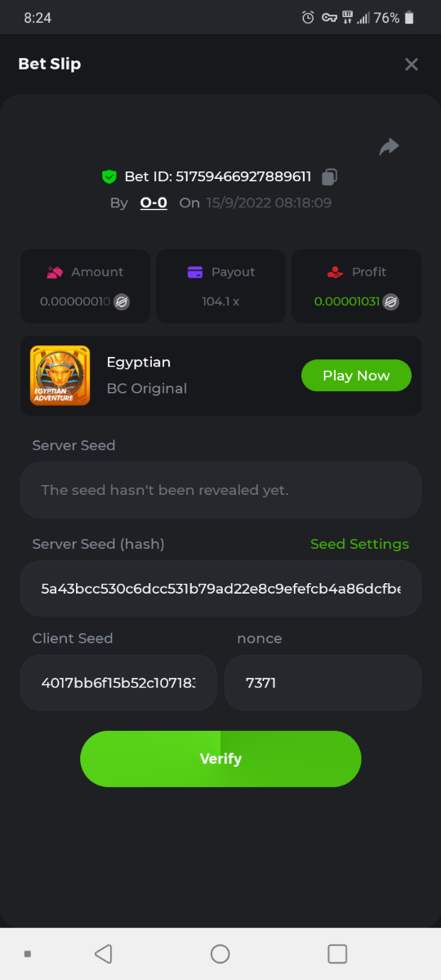Tap the Android back navigation button

pyautogui.click(x=103, y=954)
